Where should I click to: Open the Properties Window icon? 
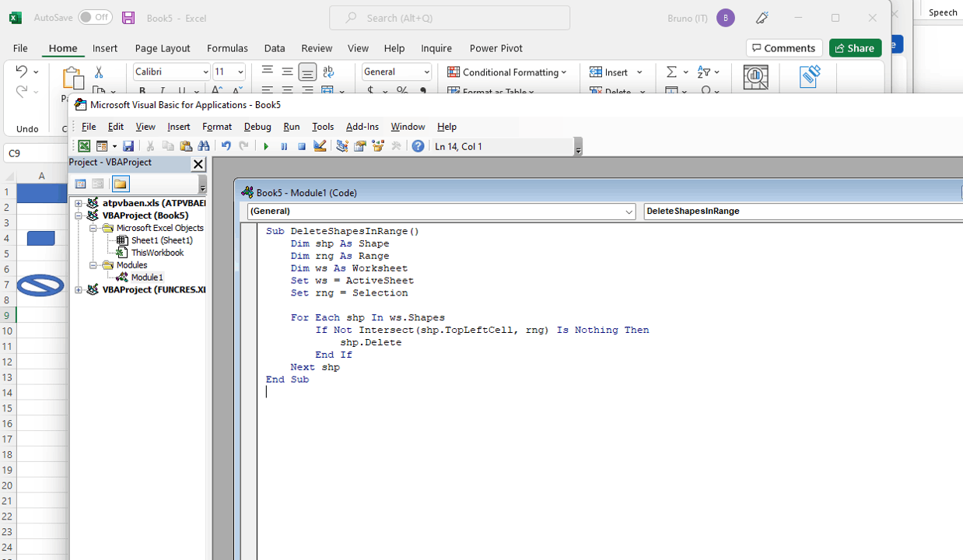point(360,146)
